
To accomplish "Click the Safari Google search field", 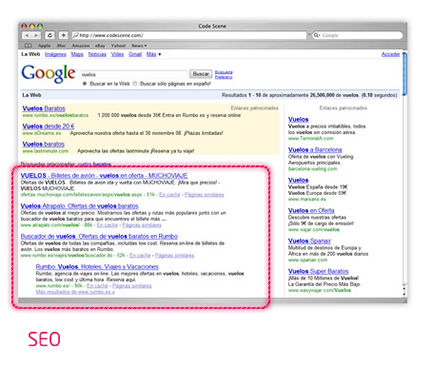I will pyautogui.click(x=357, y=35).
